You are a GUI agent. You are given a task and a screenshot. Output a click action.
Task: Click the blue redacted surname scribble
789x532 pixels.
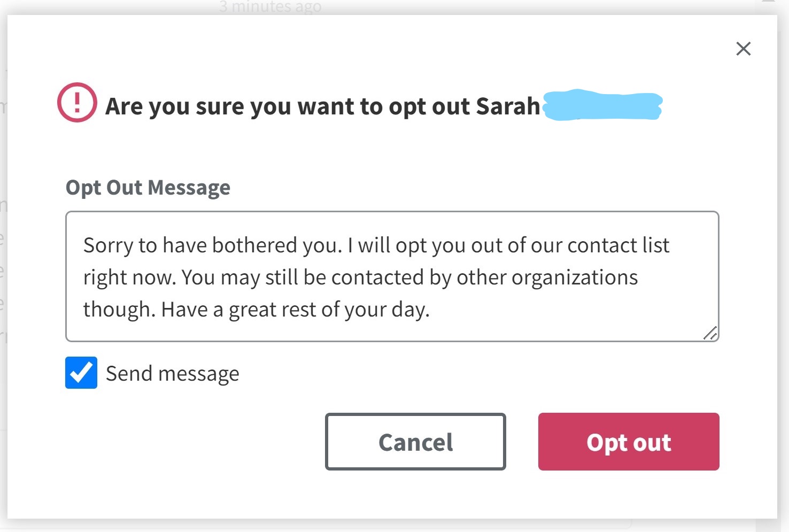[x=603, y=105]
